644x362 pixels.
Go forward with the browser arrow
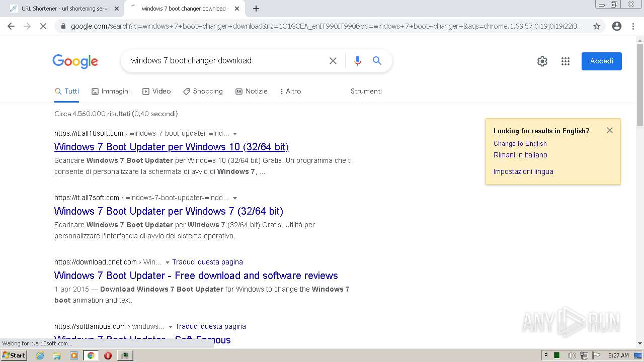27,26
